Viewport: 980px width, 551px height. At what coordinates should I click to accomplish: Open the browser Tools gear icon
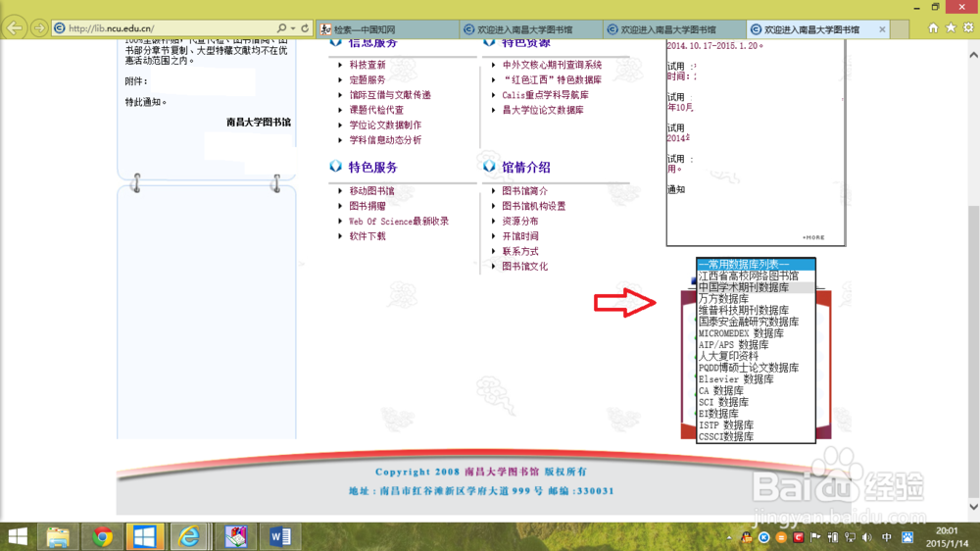tap(968, 28)
